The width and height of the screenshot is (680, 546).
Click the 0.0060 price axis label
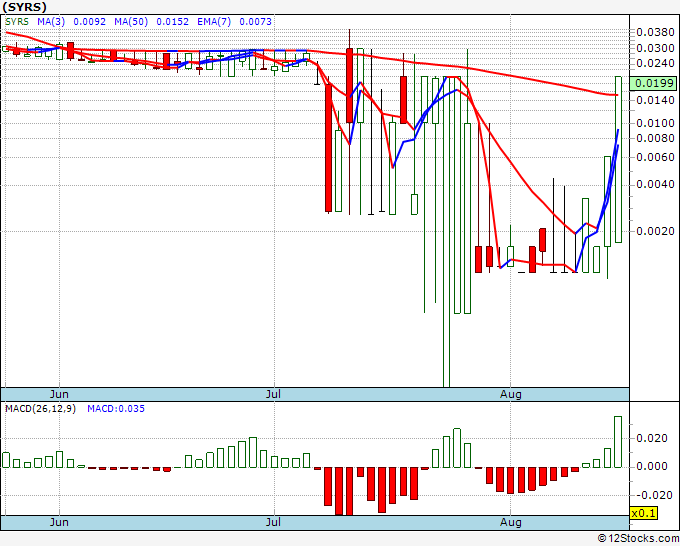(x=655, y=157)
